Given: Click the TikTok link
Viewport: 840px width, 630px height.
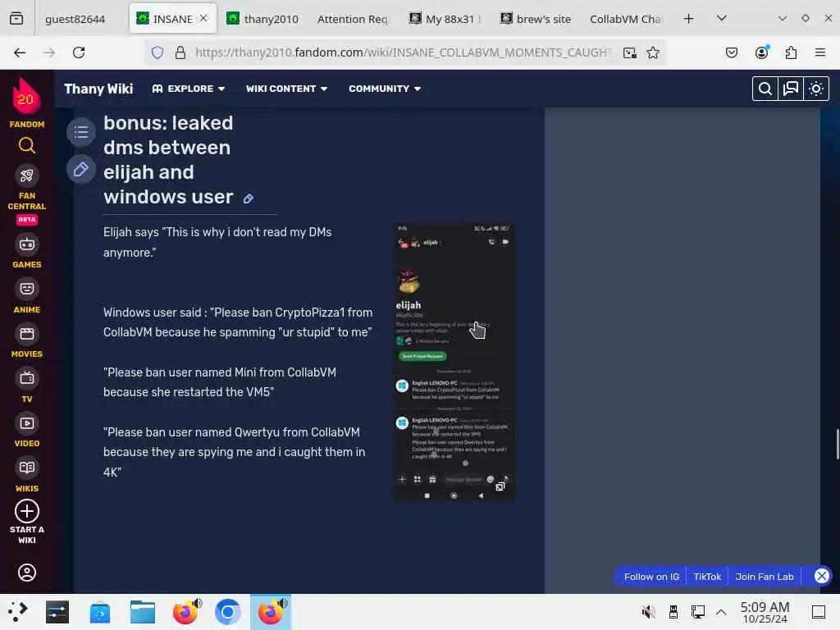Looking at the screenshot, I should click(707, 577).
